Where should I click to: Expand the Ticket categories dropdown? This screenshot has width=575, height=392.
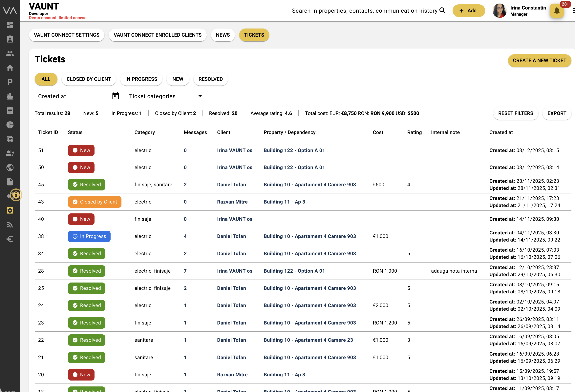click(x=165, y=96)
